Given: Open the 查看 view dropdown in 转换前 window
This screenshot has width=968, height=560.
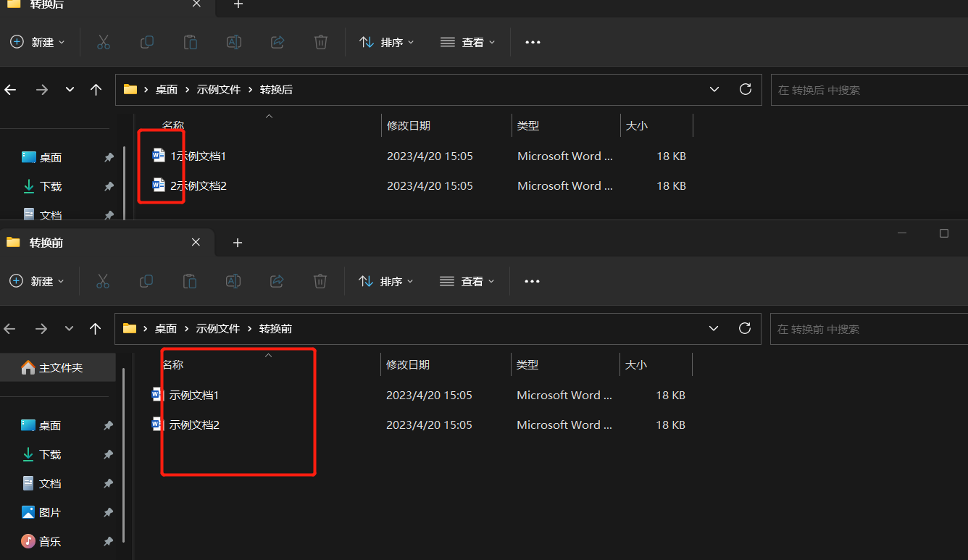Looking at the screenshot, I should [x=467, y=281].
